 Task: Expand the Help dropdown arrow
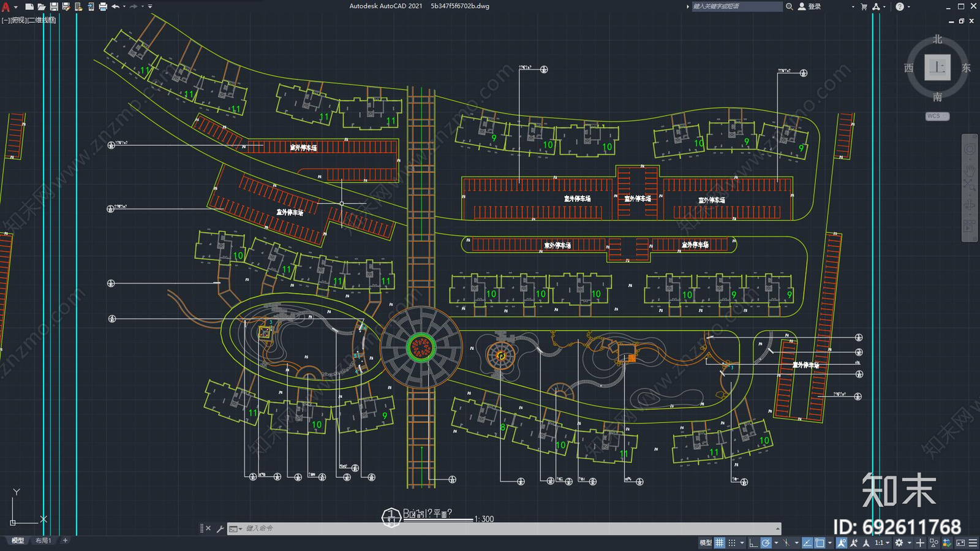click(908, 7)
